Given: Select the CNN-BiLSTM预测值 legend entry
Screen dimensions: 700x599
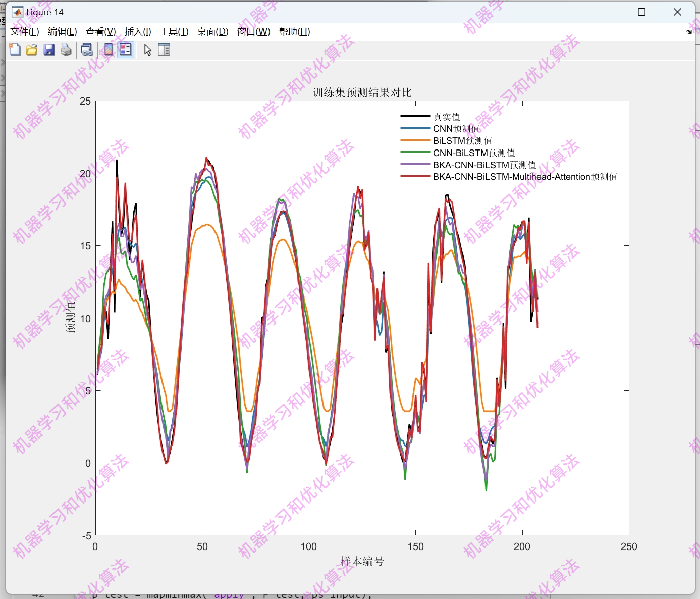Looking at the screenshot, I should click(x=474, y=153).
